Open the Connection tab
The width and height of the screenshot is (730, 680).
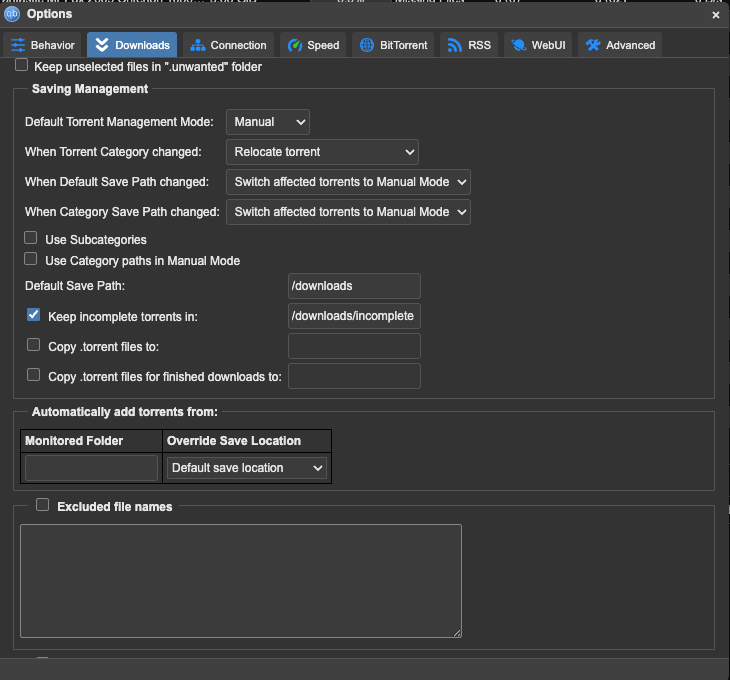point(228,45)
